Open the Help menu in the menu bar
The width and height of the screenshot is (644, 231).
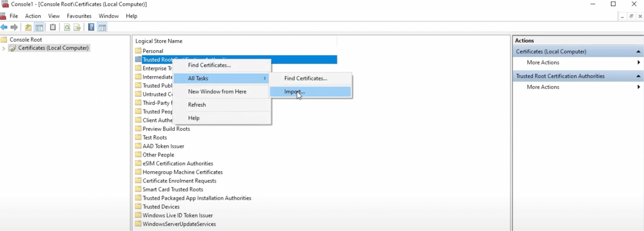pyautogui.click(x=132, y=16)
